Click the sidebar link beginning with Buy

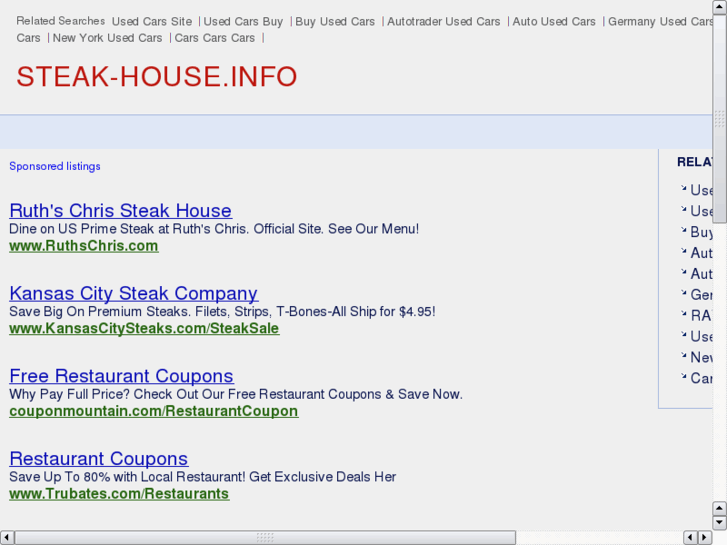click(x=701, y=232)
